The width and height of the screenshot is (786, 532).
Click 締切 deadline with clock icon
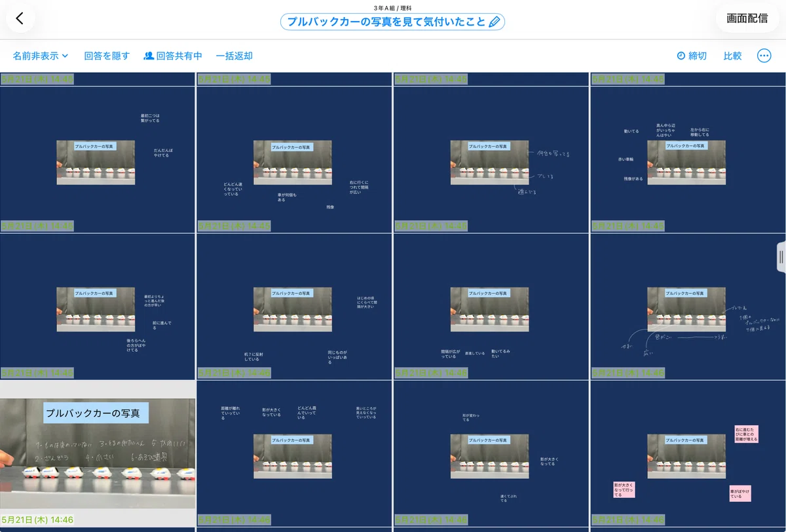(692, 56)
